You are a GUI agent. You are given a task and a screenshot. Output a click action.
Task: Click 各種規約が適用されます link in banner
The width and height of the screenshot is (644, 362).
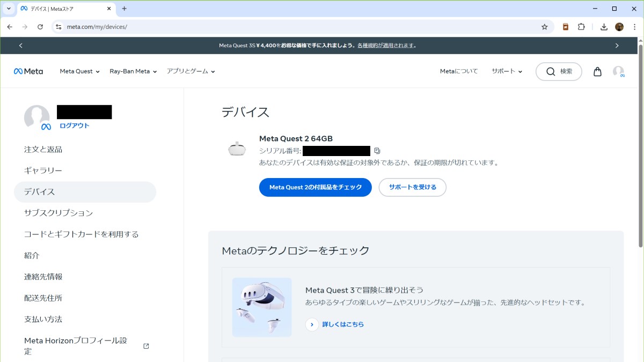(x=385, y=46)
